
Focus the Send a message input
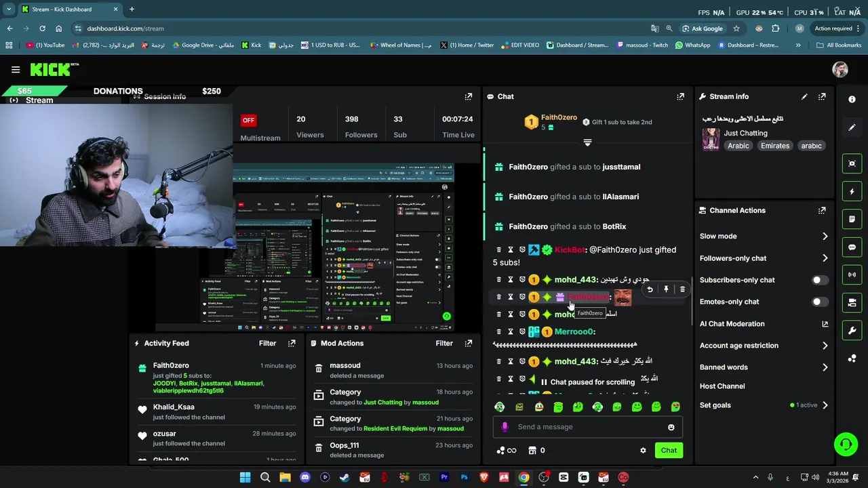pos(587,427)
